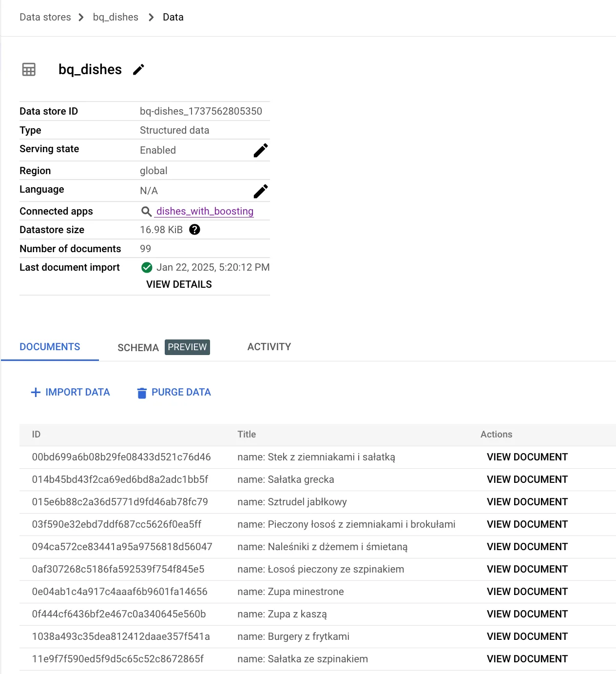Click the trash icon for Purge Data
616x674 pixels.
point(142,393)
